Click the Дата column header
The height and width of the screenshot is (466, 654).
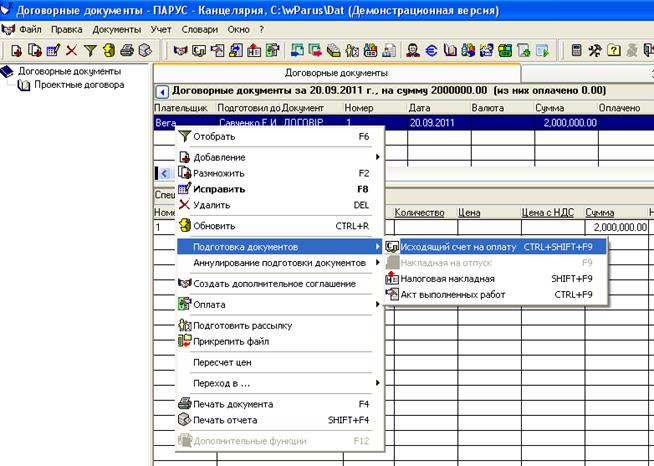(439, 108)
